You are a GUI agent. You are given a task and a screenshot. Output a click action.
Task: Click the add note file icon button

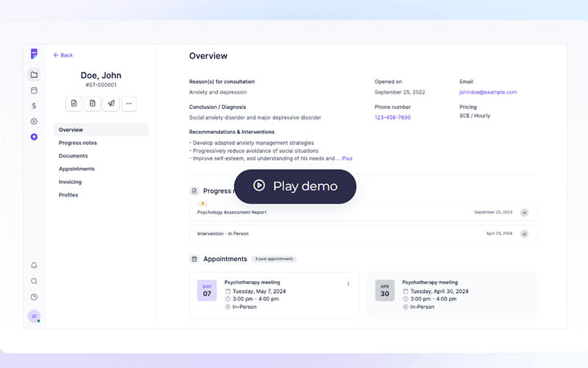coord(74,104)
